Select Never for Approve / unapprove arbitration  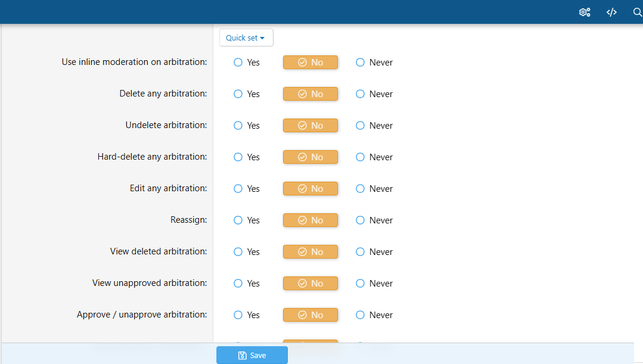pyautogui.click(x=360, y=315)
